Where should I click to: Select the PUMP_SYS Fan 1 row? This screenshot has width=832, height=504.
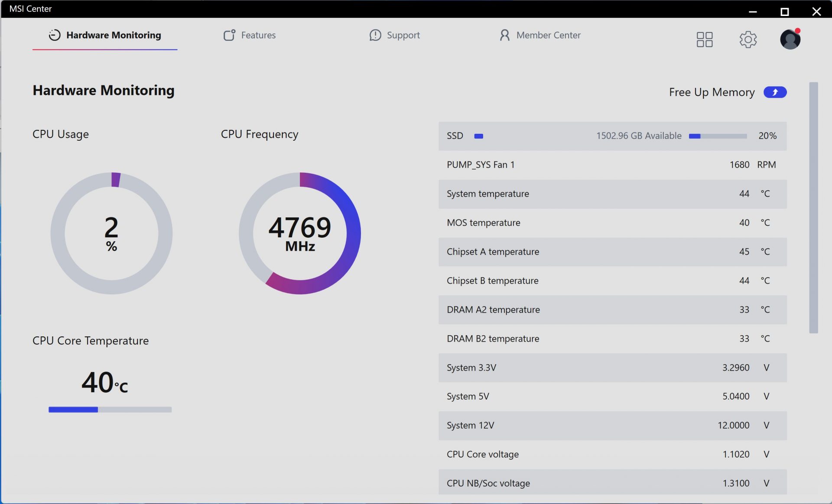[612, 165]
